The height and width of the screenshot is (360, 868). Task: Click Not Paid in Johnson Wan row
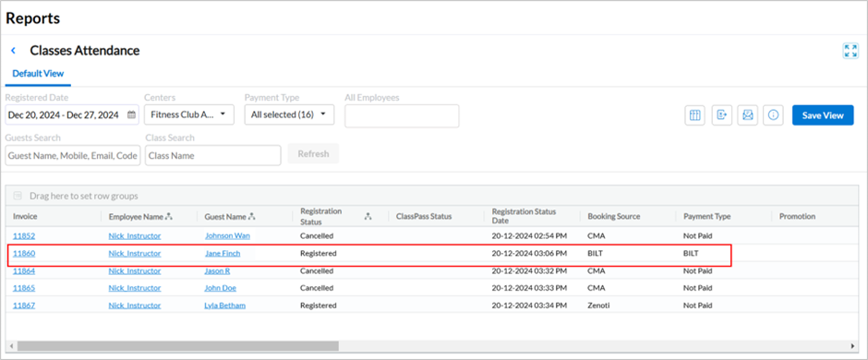(697, 235)
